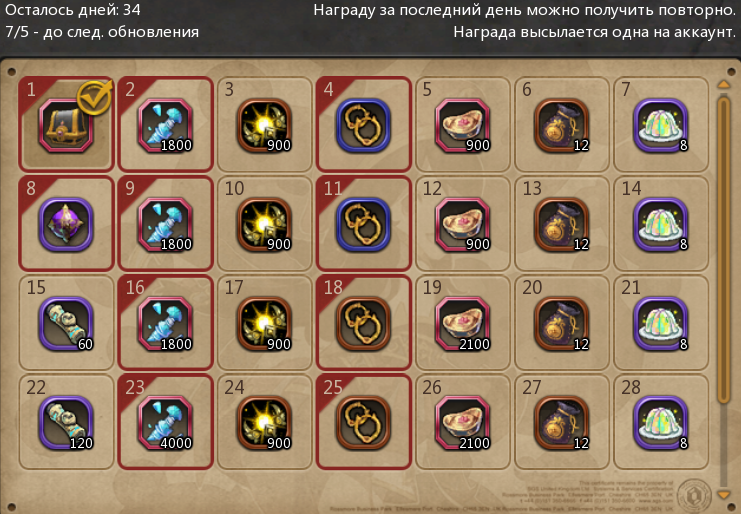Select the day 15 scroll reward (60)
The height and width of the screenshot is (514, 741).
66,324
